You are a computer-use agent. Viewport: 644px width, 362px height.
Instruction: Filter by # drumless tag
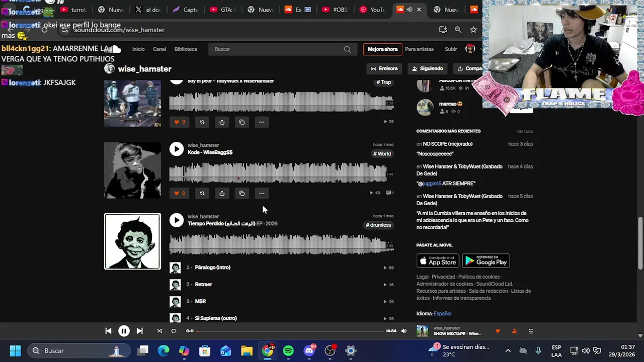[378, 225]
